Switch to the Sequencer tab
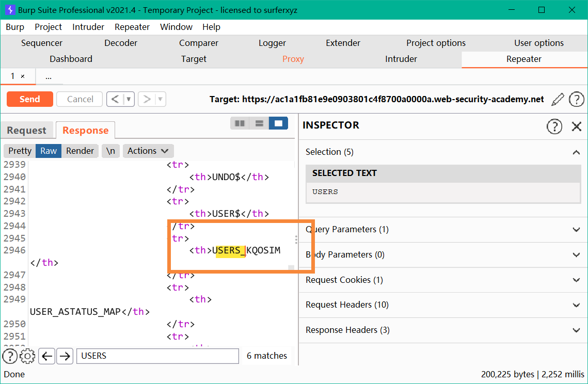 point(42,43)
